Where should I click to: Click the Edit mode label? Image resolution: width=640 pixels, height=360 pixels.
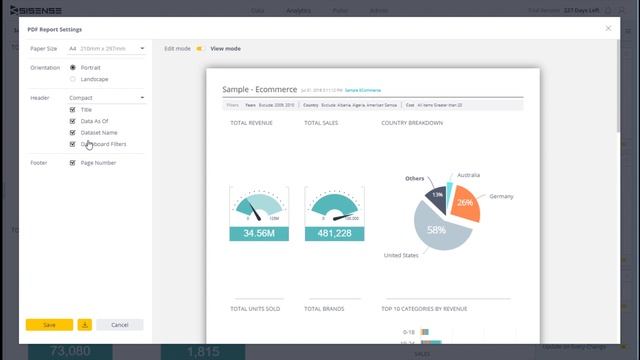tap(178, 49)
